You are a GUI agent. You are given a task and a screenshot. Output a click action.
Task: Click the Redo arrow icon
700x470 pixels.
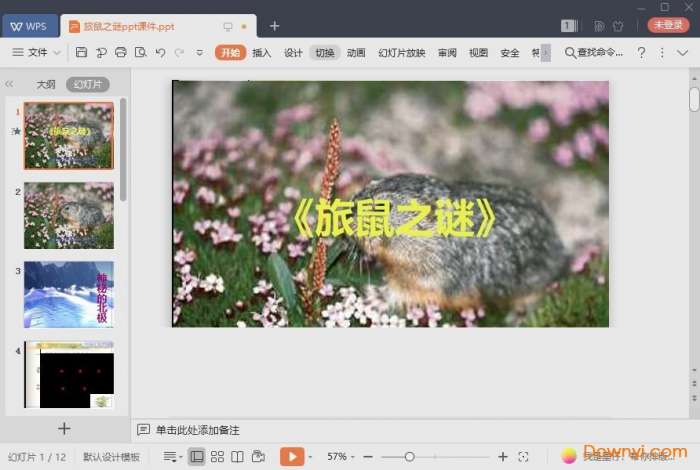click(x=179, y=52)
